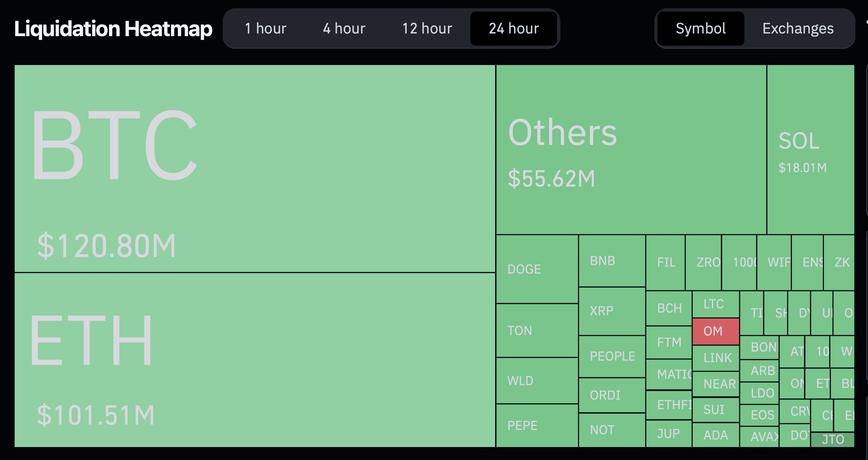868x460 pixels.
Task: Switch to 1 hour timeframe
Action: point(260,27)
